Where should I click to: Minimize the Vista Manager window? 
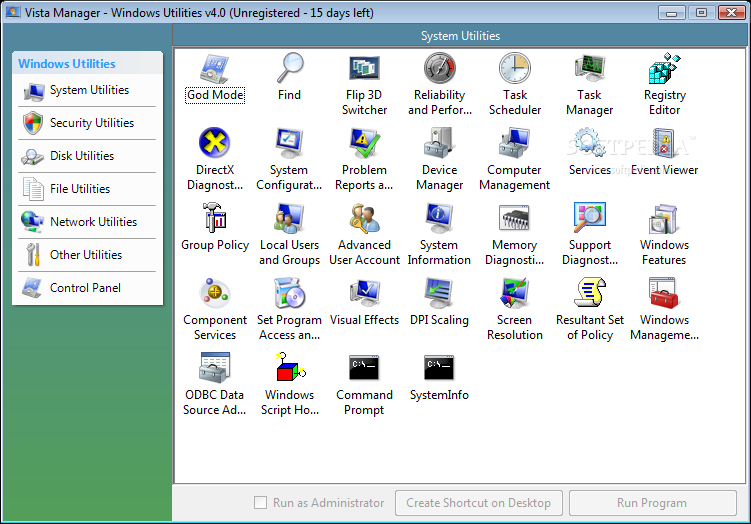click(671, 12)
